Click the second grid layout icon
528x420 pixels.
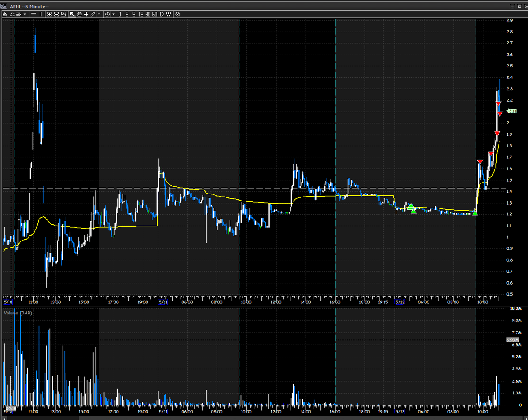[x=56, y=14]
